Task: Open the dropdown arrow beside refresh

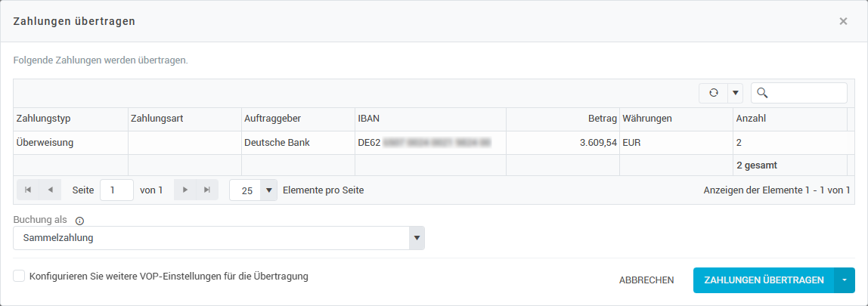Action: point(735,93)
